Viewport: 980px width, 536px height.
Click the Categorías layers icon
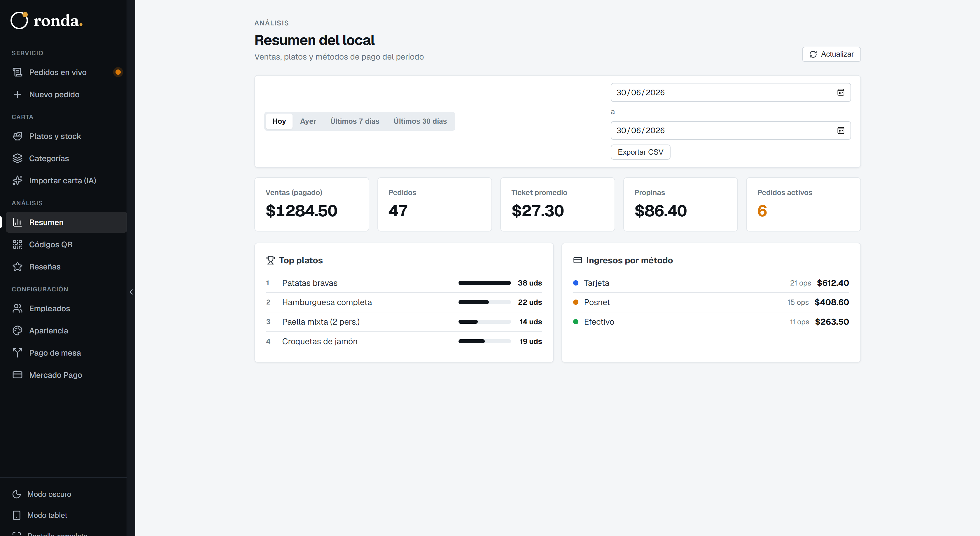click(17, 158)
